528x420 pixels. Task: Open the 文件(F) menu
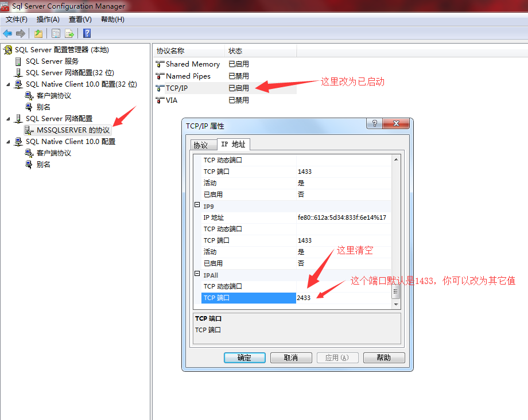[17, 20]
